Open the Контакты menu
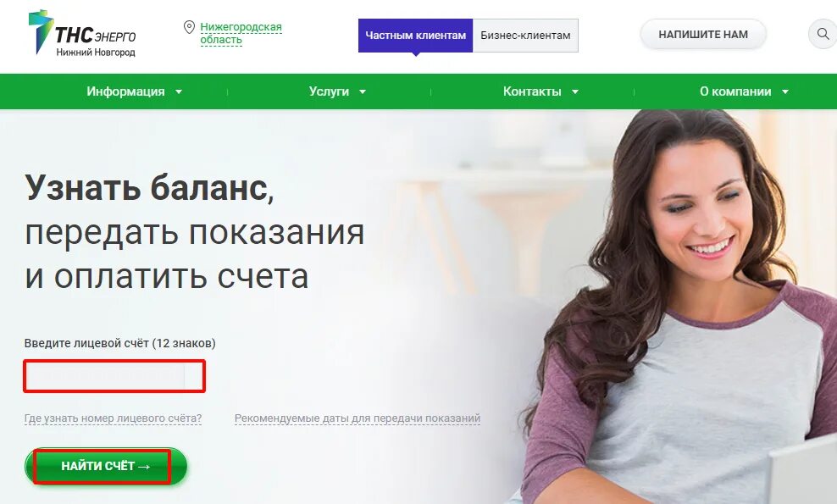The image size is (837, 504). click(x=532, y=91)
